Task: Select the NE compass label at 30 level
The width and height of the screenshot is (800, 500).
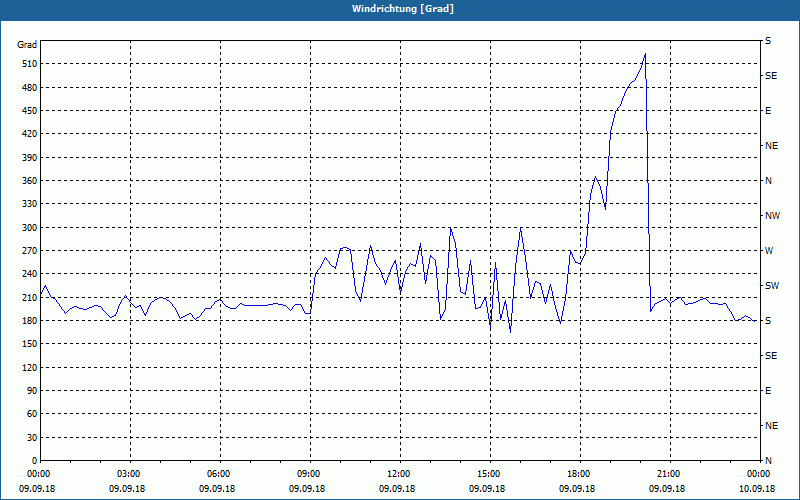Action: click(x=771, y=426)
